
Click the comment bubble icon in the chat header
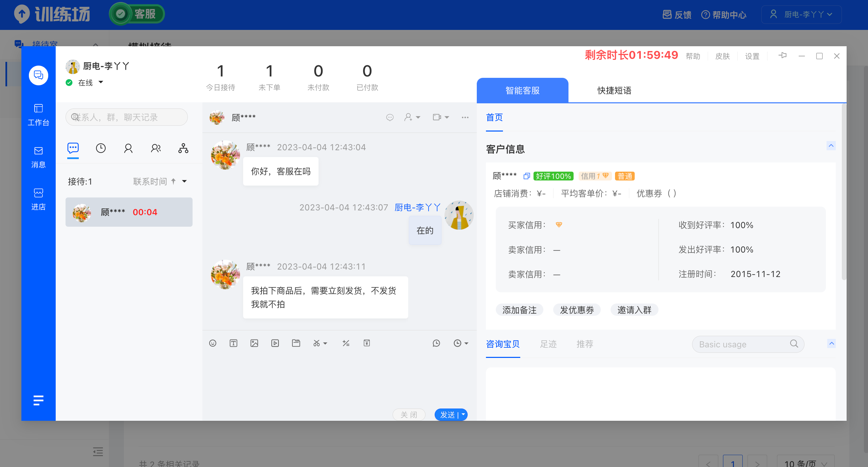click(390, 118)
